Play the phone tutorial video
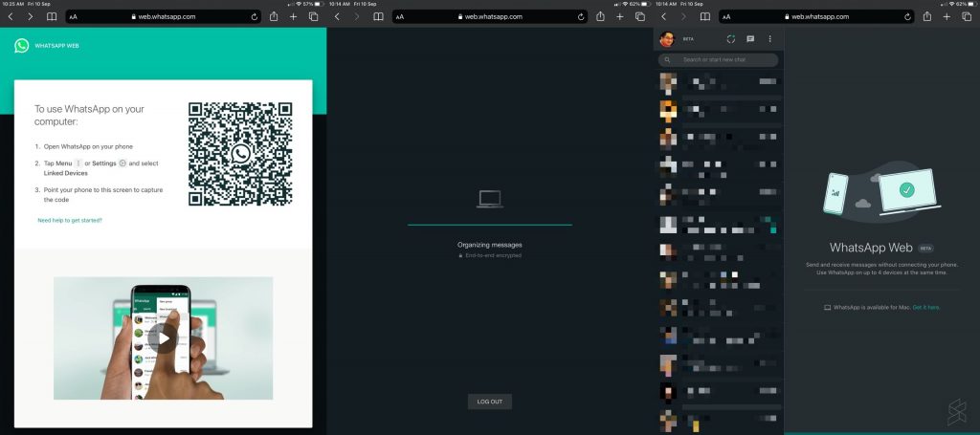Viewport: 980px width, 435px height. pyautogui.click(x=163, y=337)
